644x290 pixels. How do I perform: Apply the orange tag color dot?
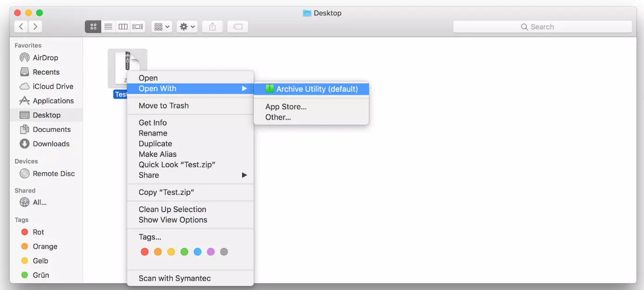pyautogui.click(x=158, y=252)
